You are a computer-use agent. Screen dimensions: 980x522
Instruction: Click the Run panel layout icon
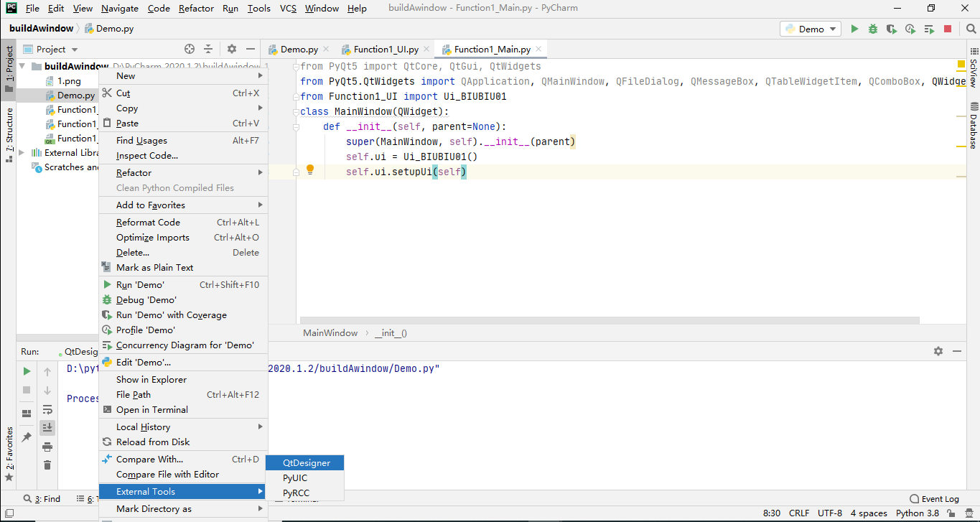[27, 413]
